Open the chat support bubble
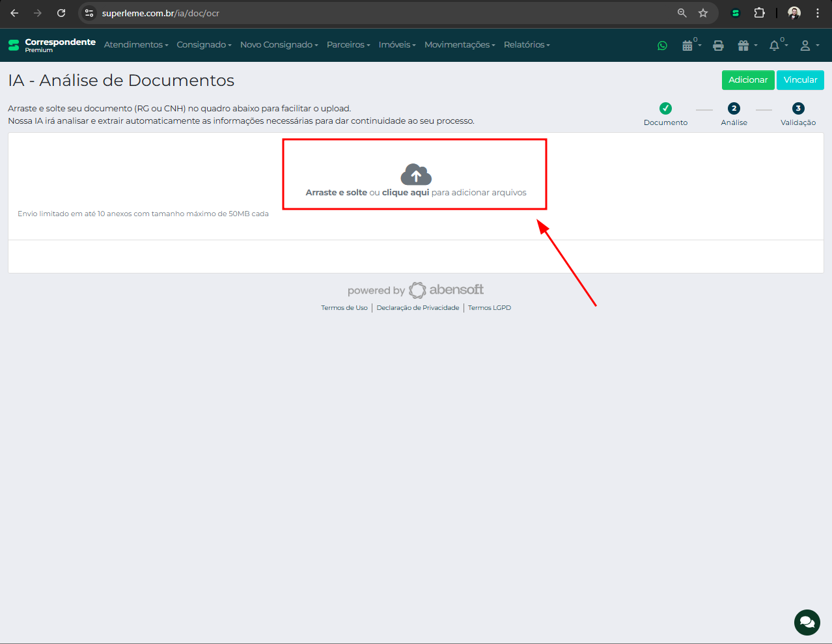The height and width of the screenshot is (644, 832). click(807, 622)
